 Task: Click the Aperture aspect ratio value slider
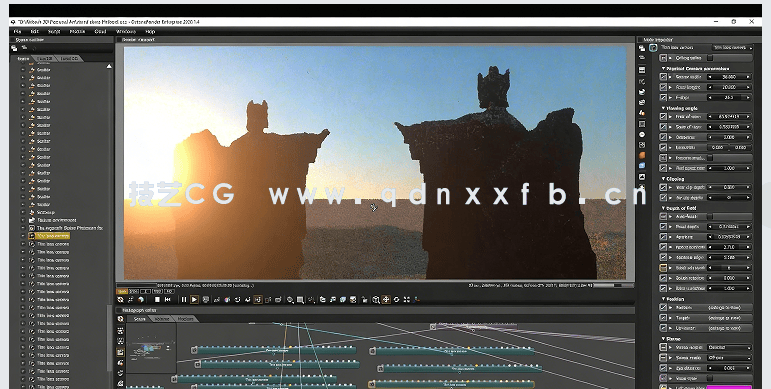[x=730, y=247]
